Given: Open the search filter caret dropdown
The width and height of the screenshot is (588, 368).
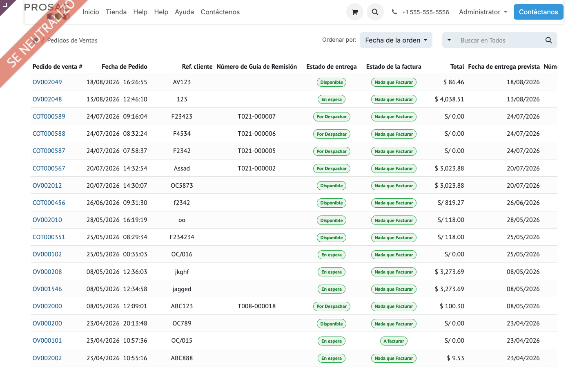Looking at the screenshot, I should tap(449, 40).
